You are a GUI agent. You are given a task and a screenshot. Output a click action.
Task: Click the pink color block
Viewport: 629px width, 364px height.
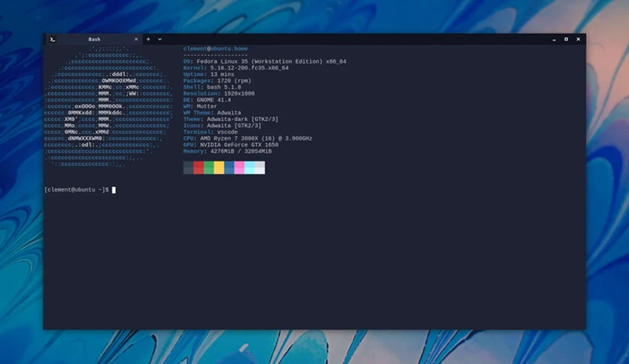click(x=239, y=168)
